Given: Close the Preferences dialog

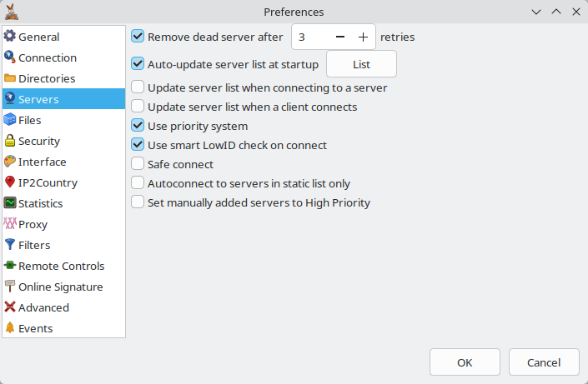Looking at the screenshot, I should click(x=576, y=12).
